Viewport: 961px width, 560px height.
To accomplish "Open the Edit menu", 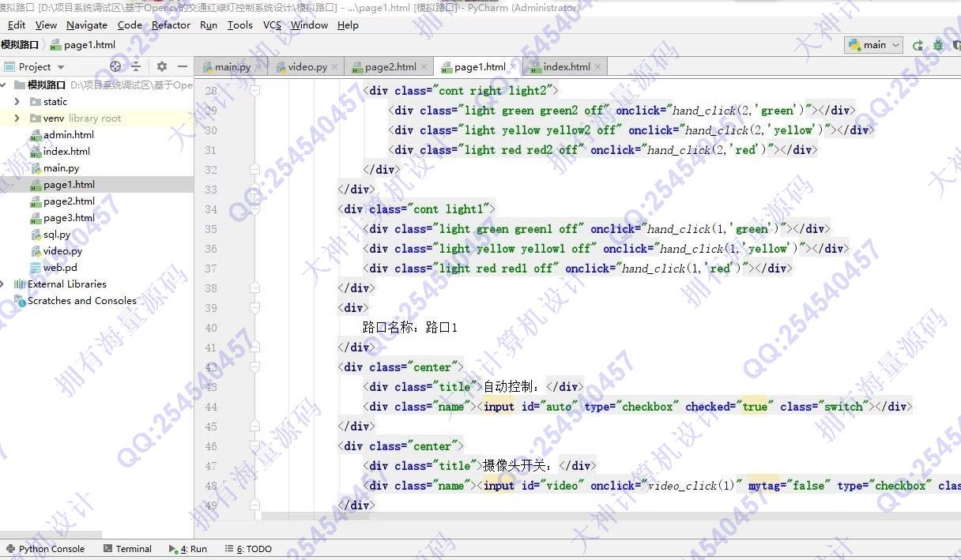I will pos(16,25).
